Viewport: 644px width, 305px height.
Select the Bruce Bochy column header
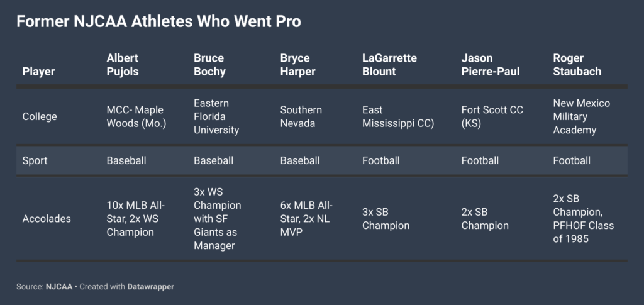tap(209, 64)
